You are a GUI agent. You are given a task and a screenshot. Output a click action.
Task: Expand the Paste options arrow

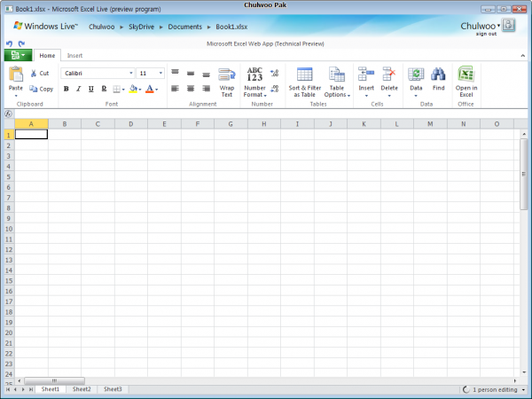pos(16,96)
